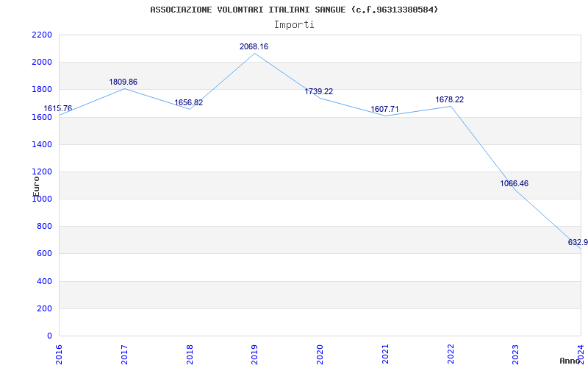Click the 2021 year axis label
The image size is (588, 368).
(385, 355)
